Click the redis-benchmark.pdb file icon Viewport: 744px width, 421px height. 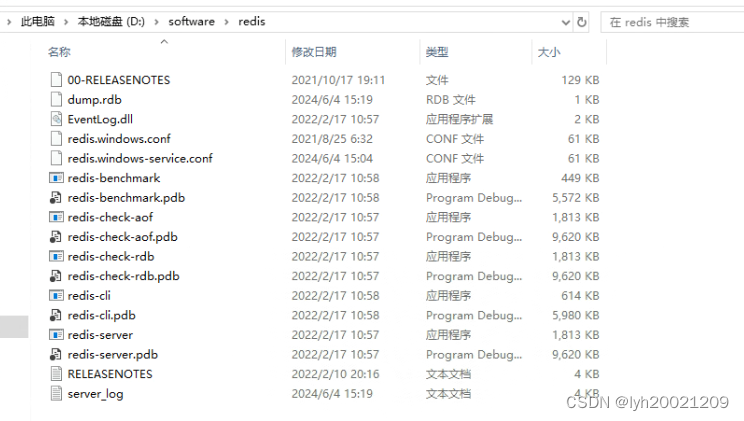[56, 197]
